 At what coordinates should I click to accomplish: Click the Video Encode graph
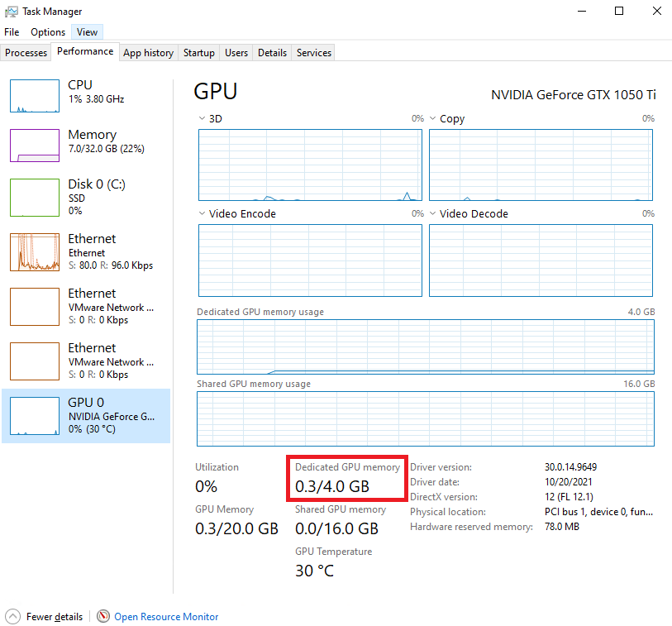(x=310, y=260)
